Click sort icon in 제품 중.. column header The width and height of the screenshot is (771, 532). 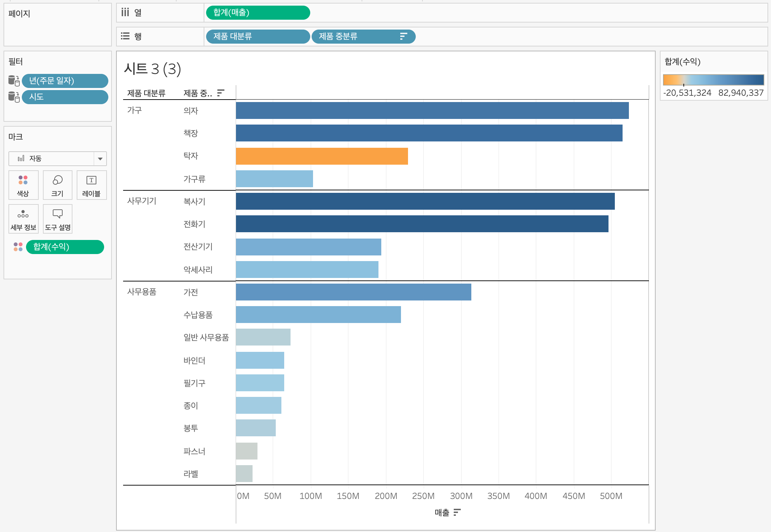(x=221, y=93)
